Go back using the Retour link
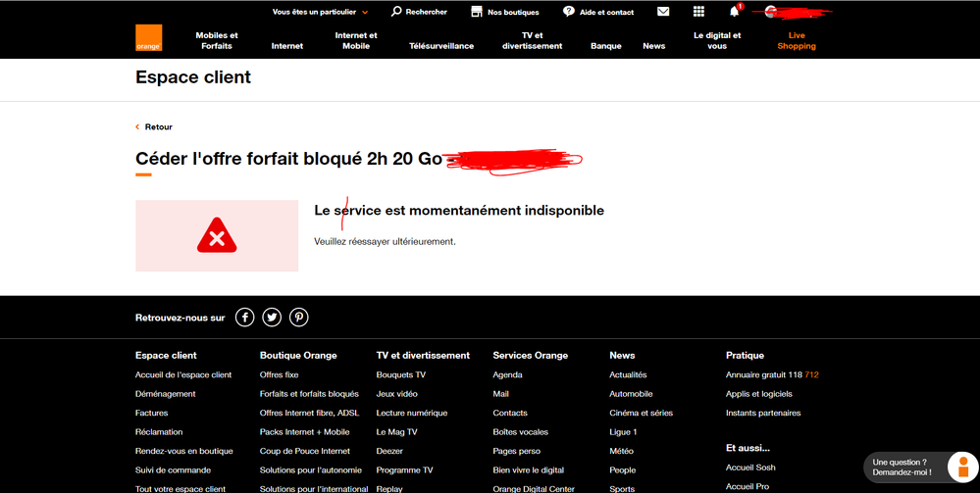This screenshot has width=980, height=493. [x=158, y=127]
